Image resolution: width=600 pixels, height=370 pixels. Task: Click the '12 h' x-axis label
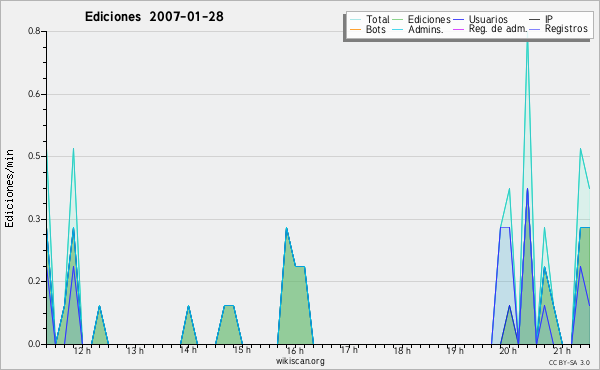(82, 350)
